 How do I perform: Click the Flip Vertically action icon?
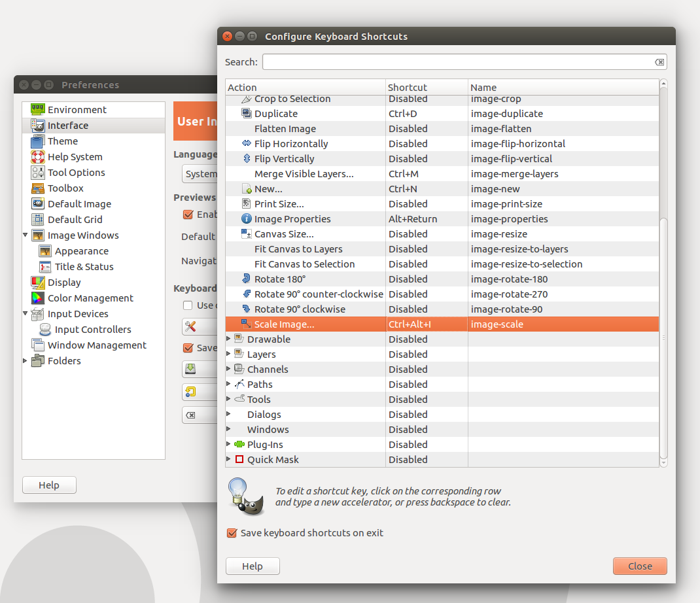247,158
